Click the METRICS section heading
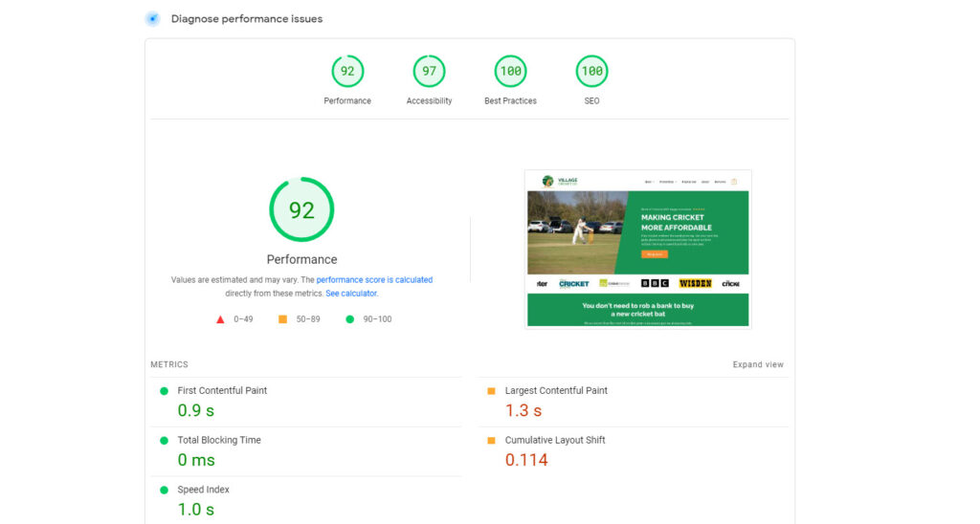980x524 pixels. [168, 364]
